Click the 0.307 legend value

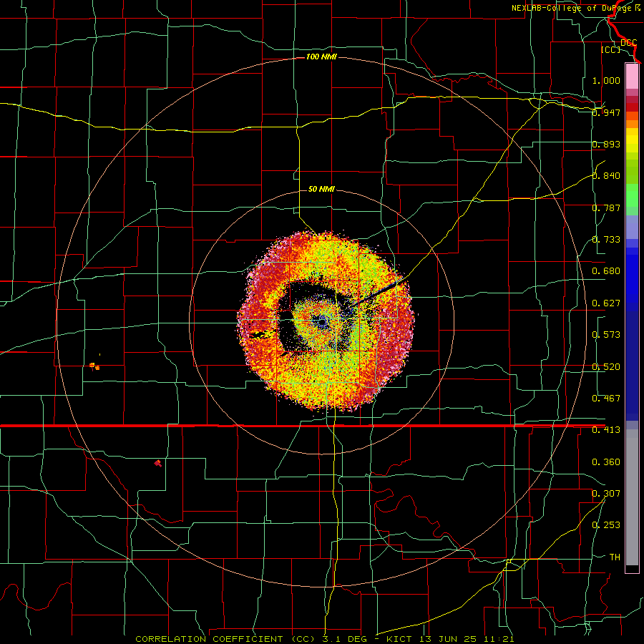click(606, 494)
